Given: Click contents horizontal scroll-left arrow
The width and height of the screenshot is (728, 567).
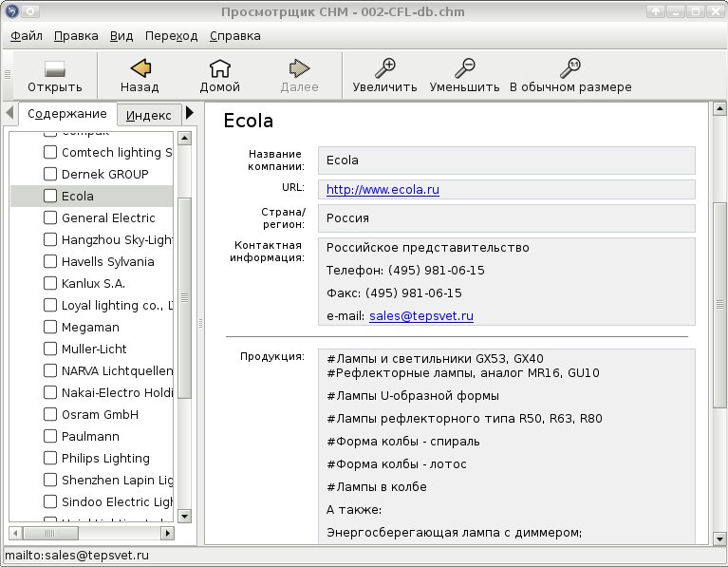Looking at the screenshot, I should tap(15, 533).
